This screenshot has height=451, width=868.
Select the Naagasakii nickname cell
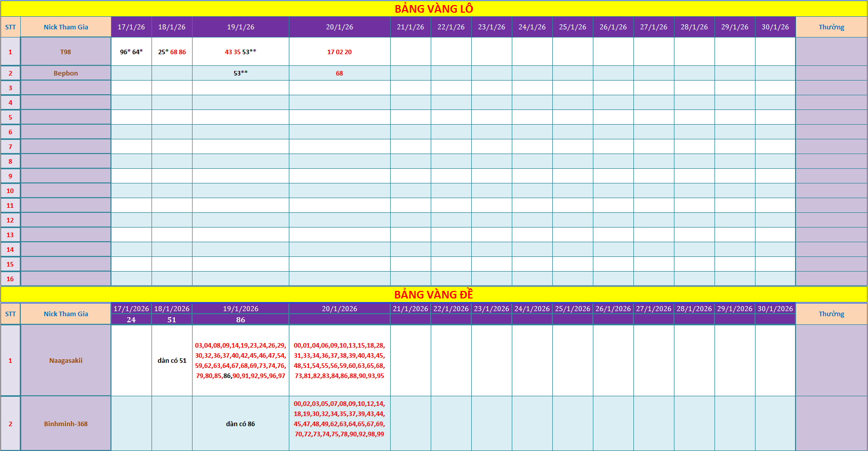pyautogui.click(x=66, y=360)
